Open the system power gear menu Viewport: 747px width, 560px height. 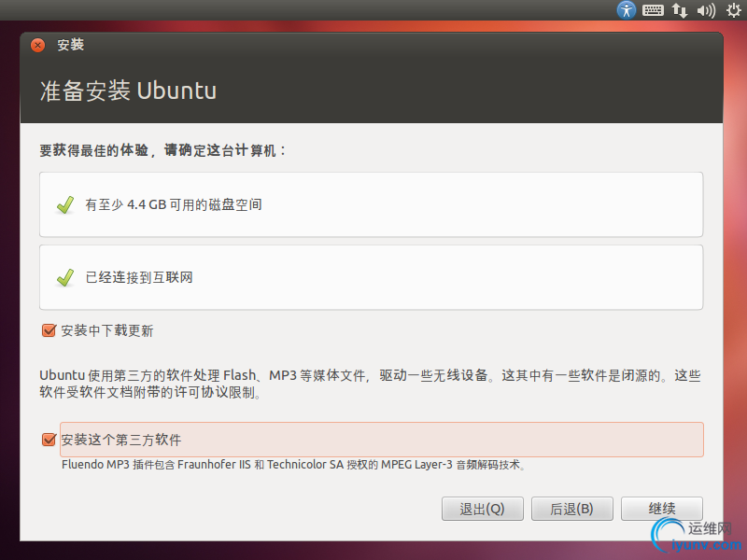[734, 10]
